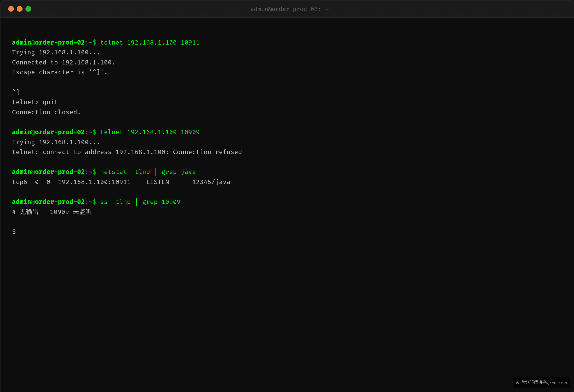Click the 'LISTEN' state in netstat output
The height and width of the screenshot is (392, 574).
(158, 182)
